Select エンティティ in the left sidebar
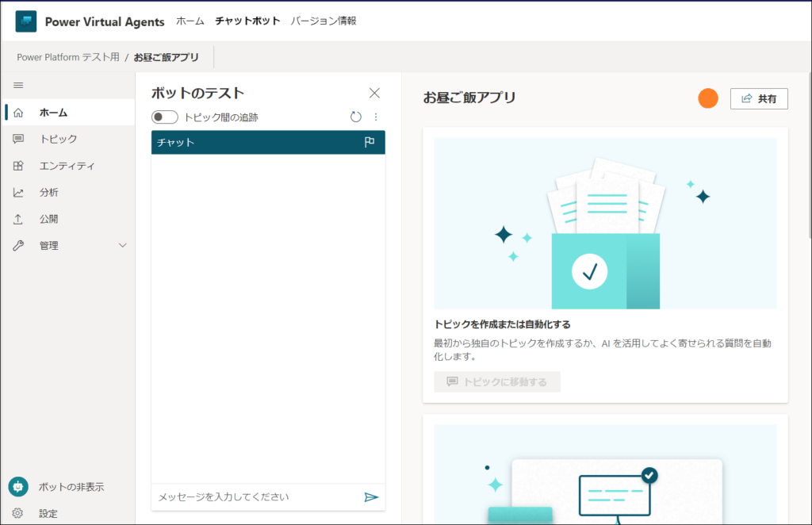The image size is (812, 525). 68,166
